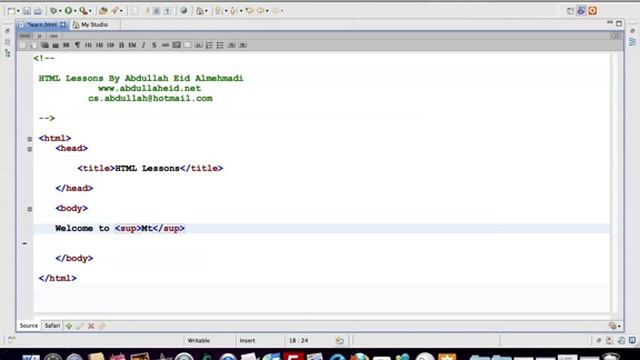Image resolution: width=640 pixels, height=360 pixels.
Task: Switch to the learn.html editor tab
Action: [x=42, y=24]
